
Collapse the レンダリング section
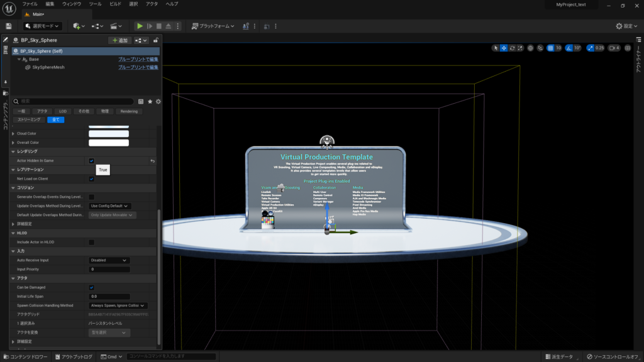[x=12, y=150]
